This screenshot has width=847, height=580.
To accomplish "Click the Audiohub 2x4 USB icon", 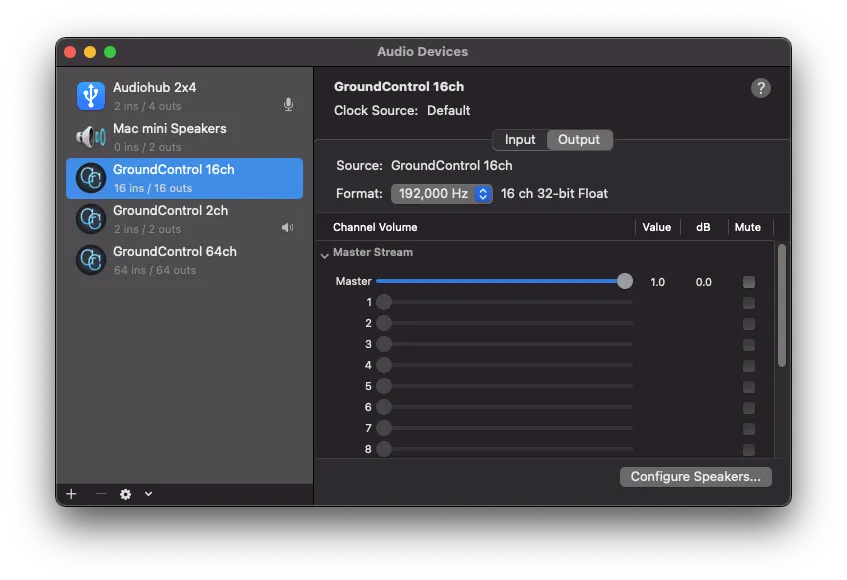I will tap(91, 96).
